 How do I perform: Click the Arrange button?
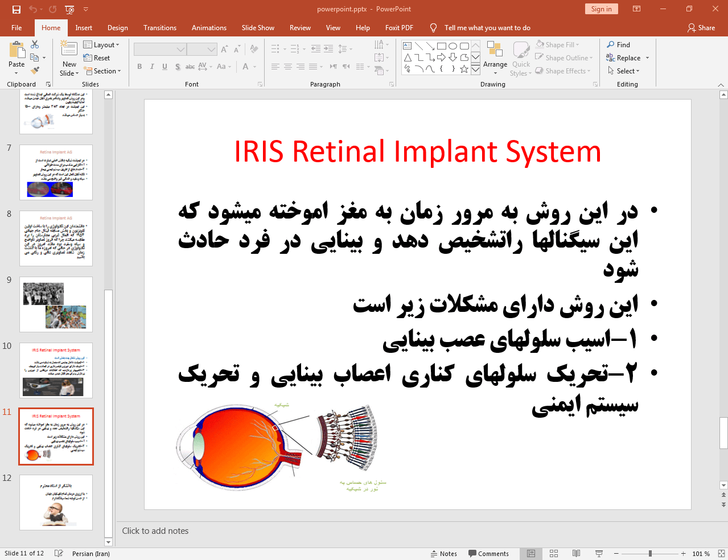pyautogui.click(x=495, y=58)
